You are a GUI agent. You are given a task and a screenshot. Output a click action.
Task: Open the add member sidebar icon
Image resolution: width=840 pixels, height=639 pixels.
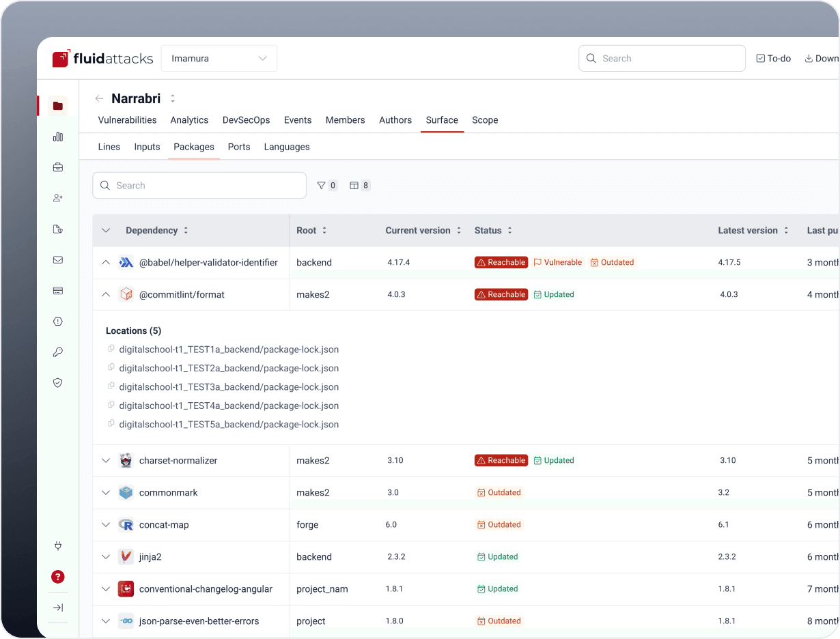58,198
